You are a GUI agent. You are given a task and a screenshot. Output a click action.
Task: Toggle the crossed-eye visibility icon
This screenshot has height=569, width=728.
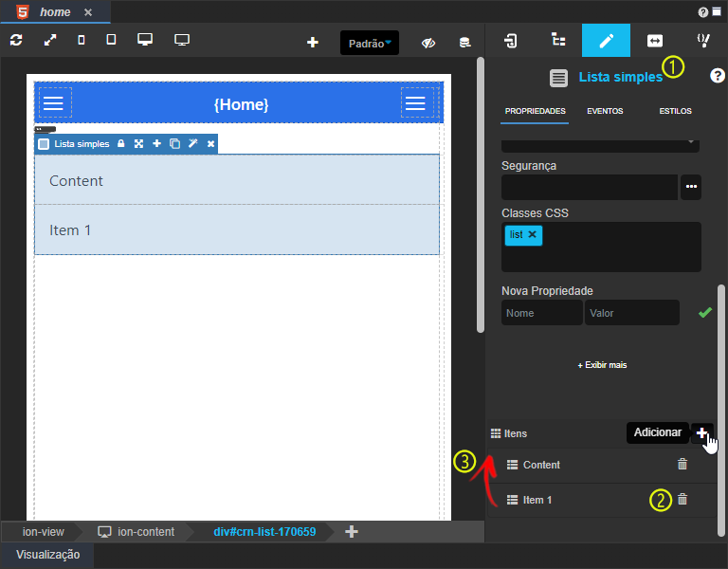(428, 44)
